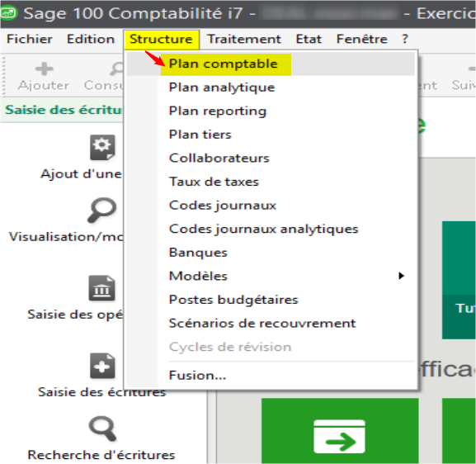This screenshot has height=464, width=476.
Task: Open Collaborateurs from Structure menu
Action: (x=271, y=159)
